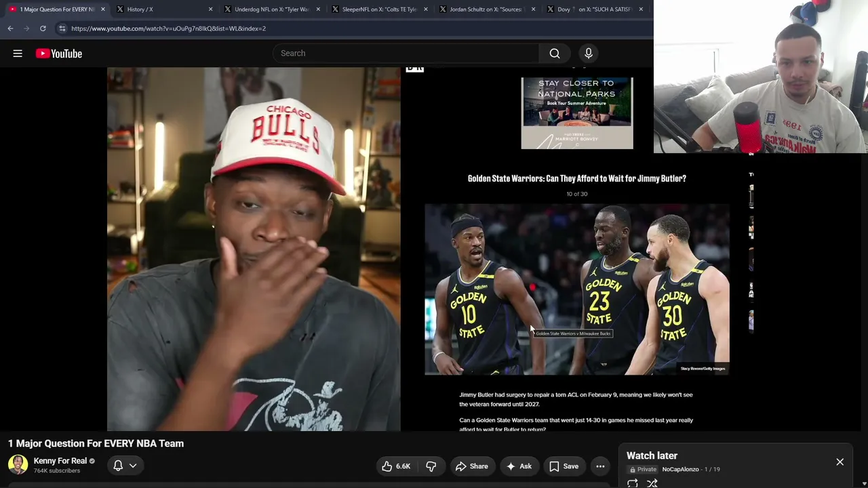Viewport: 868px width, 488px height.
Task: Save the video with the Save button
Action: [x=564, y=466]
